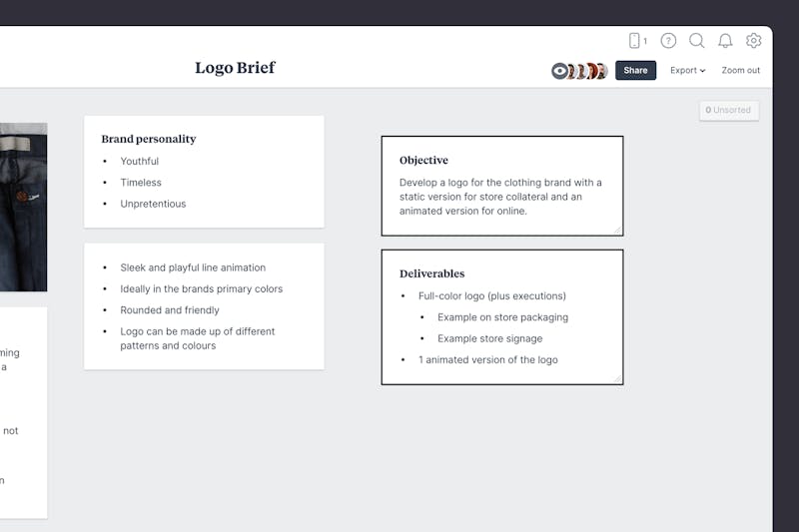
Task: Click the Share button
Action: 635,71
